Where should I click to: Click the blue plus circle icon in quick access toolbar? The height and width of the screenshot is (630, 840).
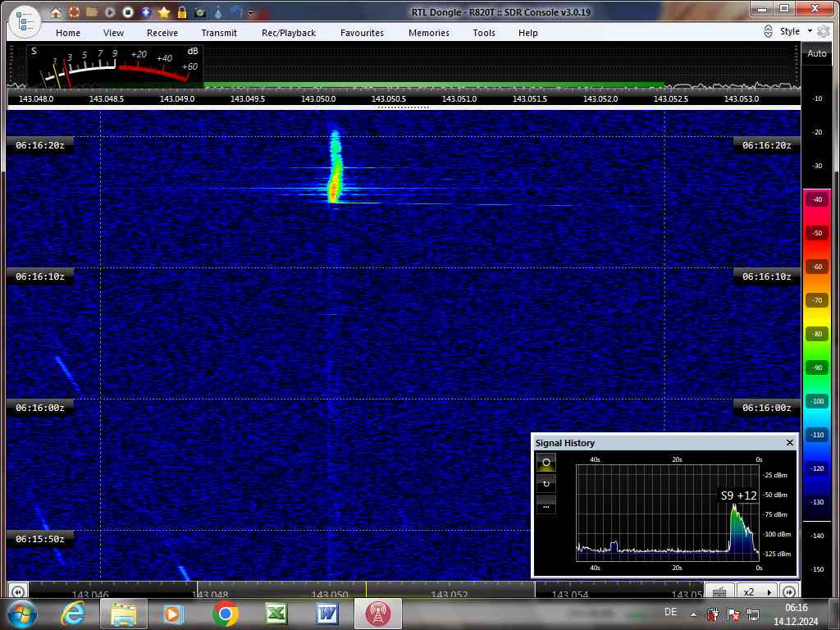click(x=146, y=11)
